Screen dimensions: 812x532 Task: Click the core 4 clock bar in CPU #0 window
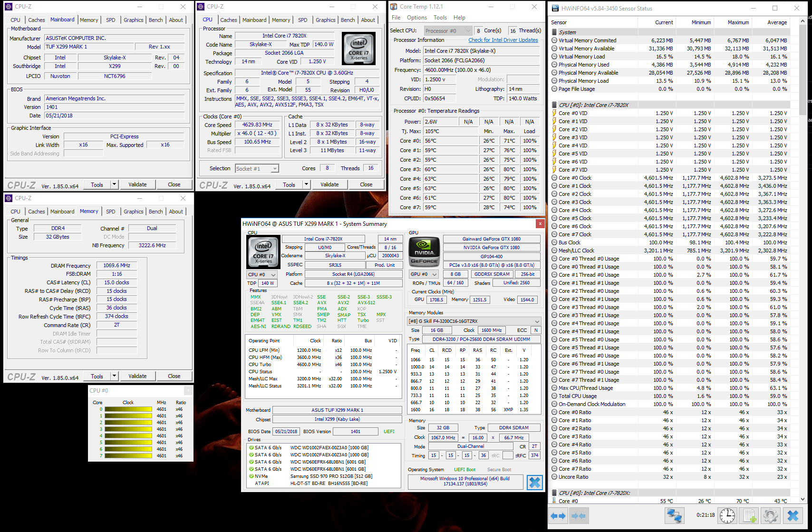coord(128,435)
